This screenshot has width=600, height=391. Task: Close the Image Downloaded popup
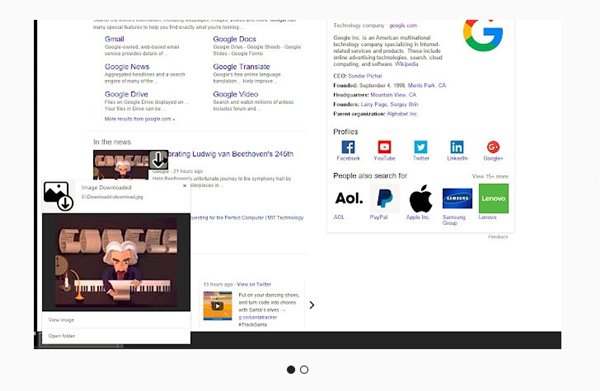pyautogui.click(x=185, y=186)
